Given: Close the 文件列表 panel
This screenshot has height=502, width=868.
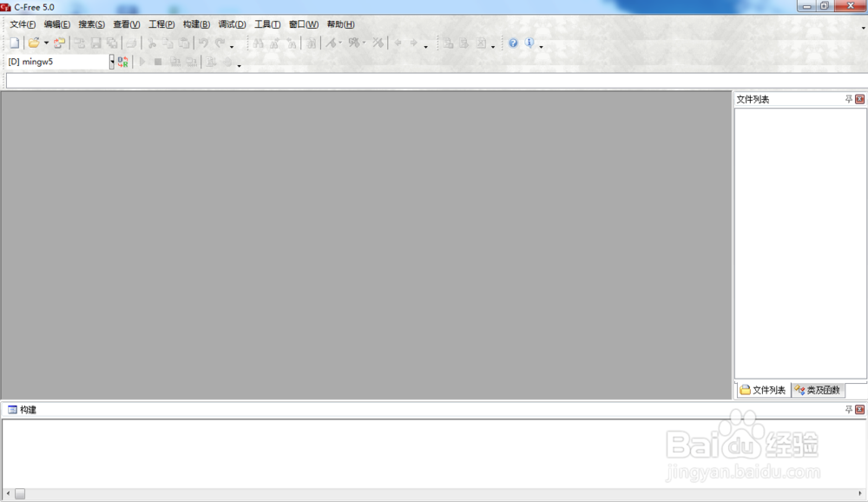Looking at the screenshot, I should pyautogui.click(x=859, y=99).
